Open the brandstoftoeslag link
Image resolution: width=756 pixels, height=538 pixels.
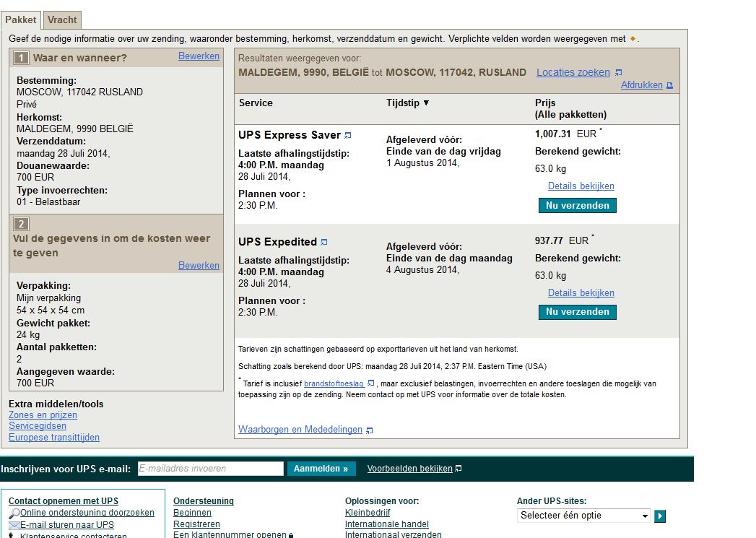(334, 383)
